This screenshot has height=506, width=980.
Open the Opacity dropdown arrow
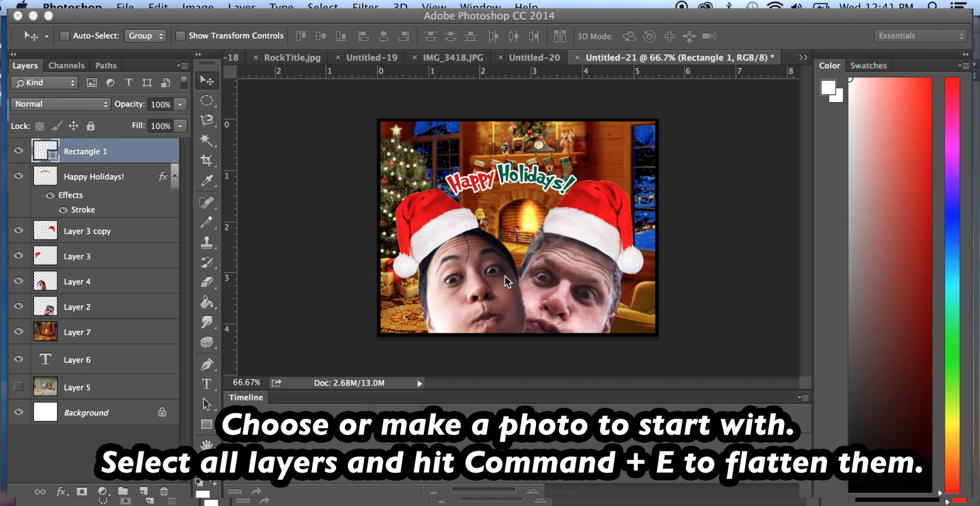(181, 104)
